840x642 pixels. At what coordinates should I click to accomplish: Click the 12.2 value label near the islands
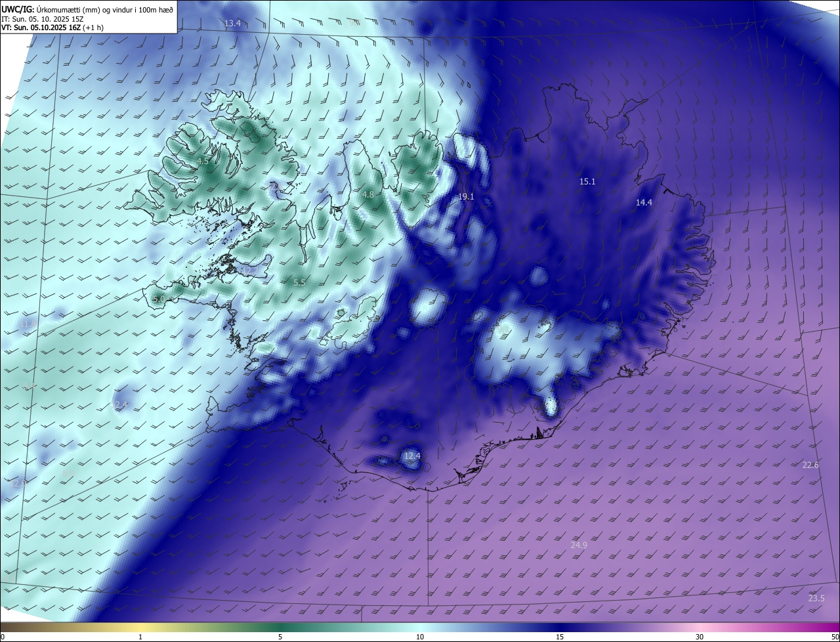[250, 270]
